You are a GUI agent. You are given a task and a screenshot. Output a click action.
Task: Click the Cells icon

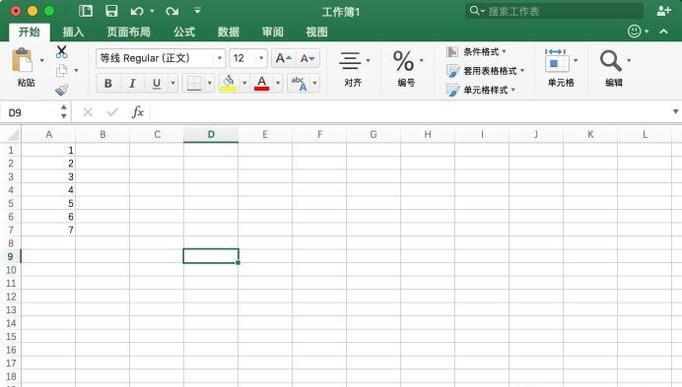556,61
